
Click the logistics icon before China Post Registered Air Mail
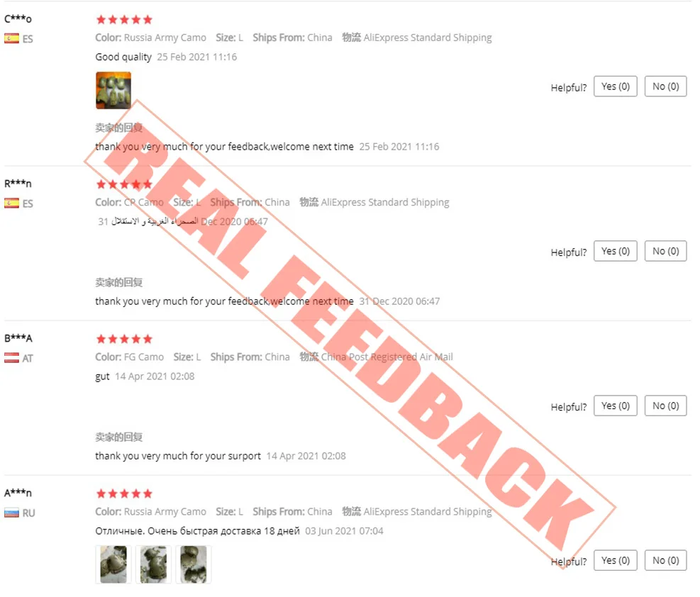coord(309,357)
